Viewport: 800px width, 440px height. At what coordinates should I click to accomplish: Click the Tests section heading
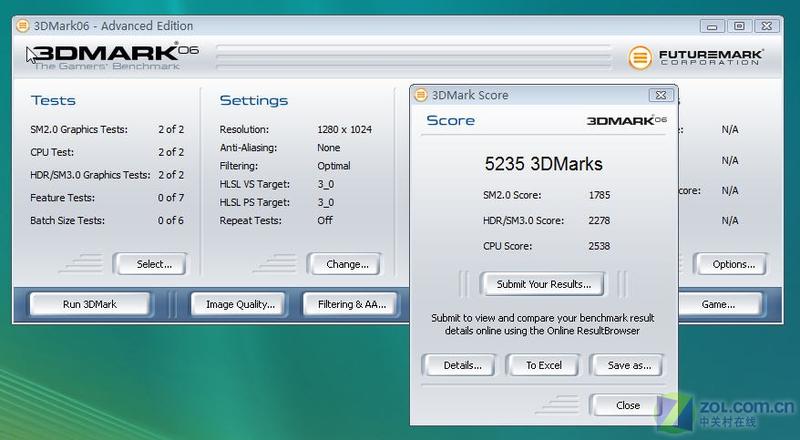point(53,101)
